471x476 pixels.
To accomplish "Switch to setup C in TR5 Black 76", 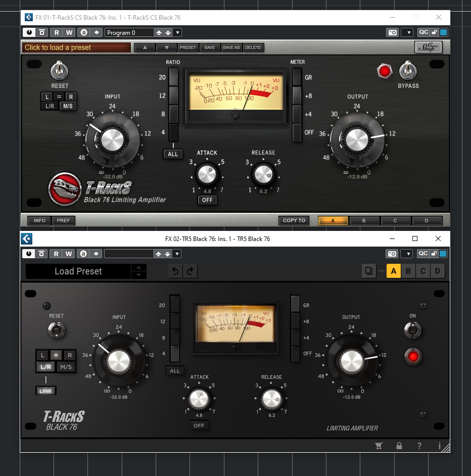I will [422, 271].
